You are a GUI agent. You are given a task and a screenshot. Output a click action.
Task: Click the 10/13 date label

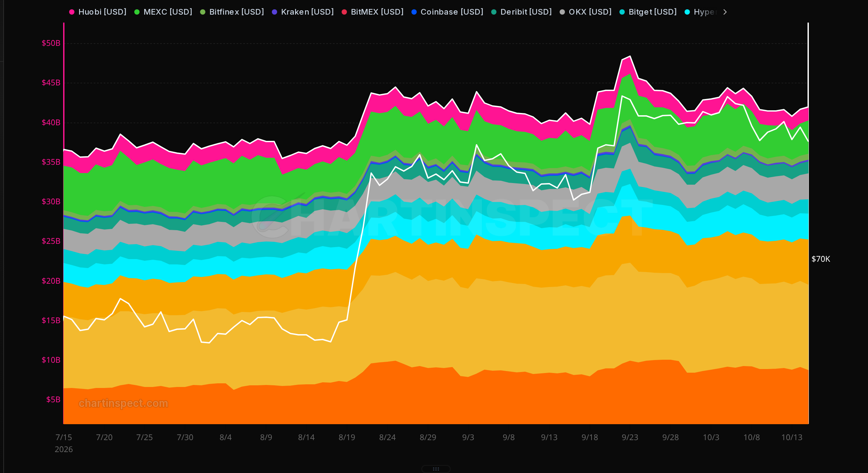[x=792, y=437]
